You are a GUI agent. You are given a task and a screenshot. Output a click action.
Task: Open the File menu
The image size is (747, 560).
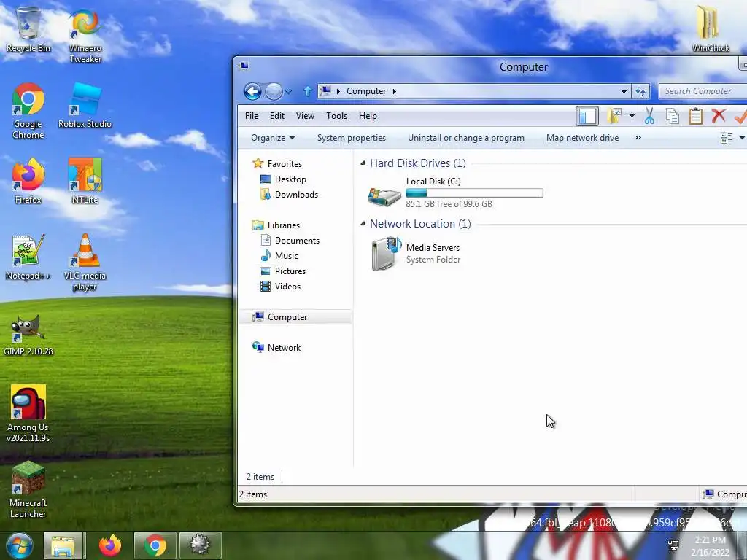(252, 116)
